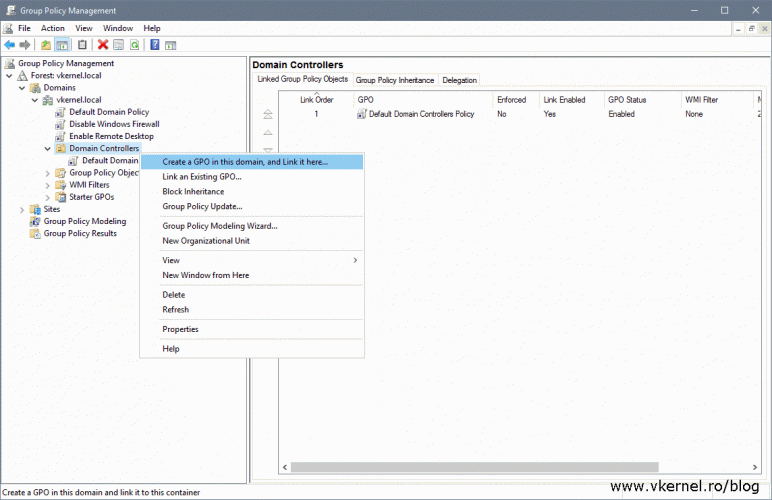This screenshot has height=500, width=772.
Task: Open the Help menu in the menu bar
Action: 152,28
